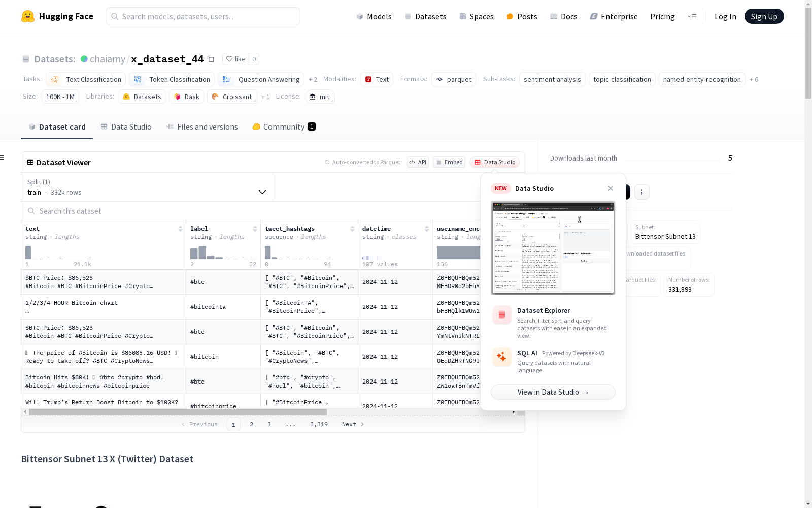Click the page scrollbar down arrow
The height and width of the screenshot is (508, 812).
point(808,504)
